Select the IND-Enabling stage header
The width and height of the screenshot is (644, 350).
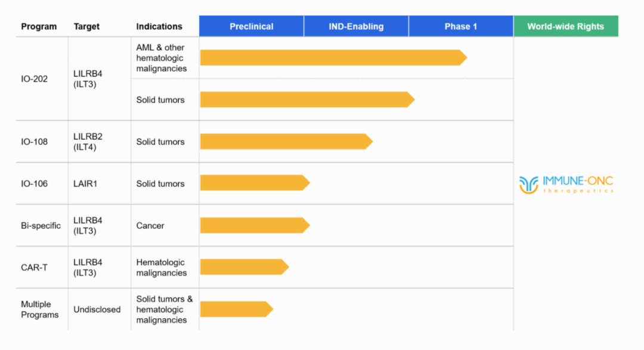coord(356,26)
